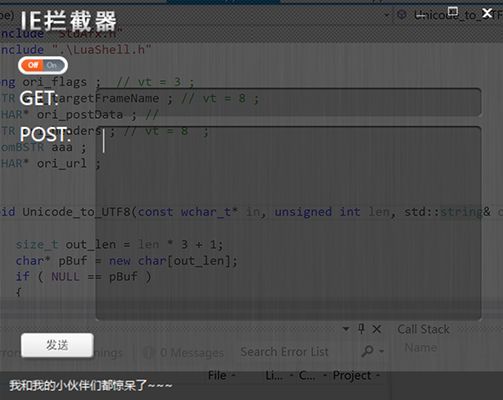Click the 我和我的小伙伴们都惊呆了 status text
Screen dimensions: 503x400
91,385
